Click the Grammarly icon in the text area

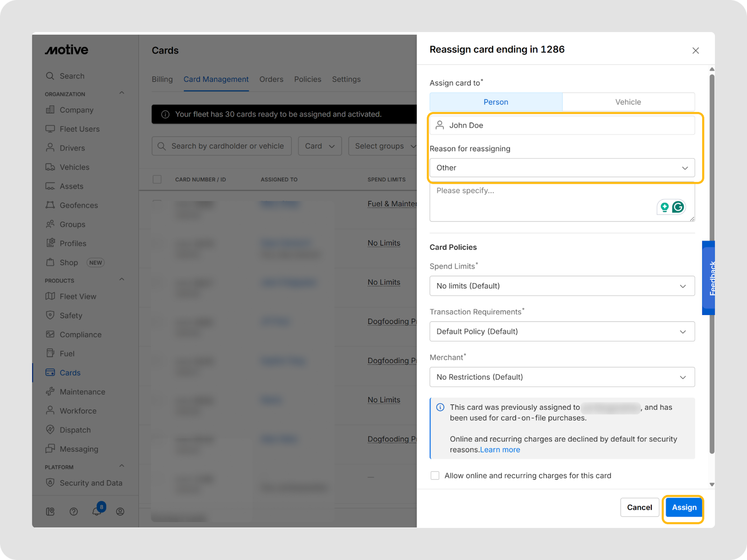click(x=678, y=207)
